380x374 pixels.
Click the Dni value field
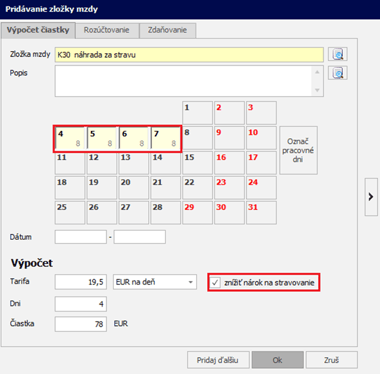coord(81,304)
